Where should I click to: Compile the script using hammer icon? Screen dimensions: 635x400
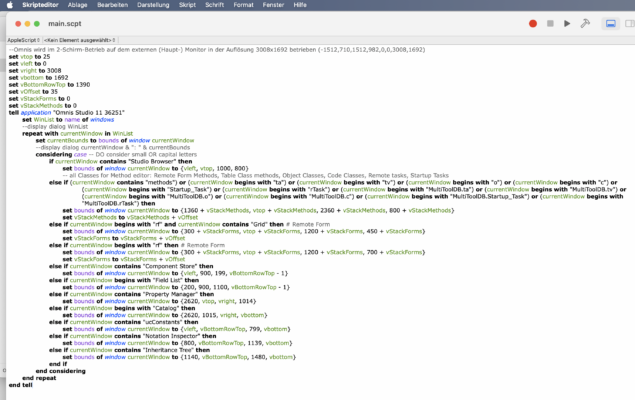[585, 23]
